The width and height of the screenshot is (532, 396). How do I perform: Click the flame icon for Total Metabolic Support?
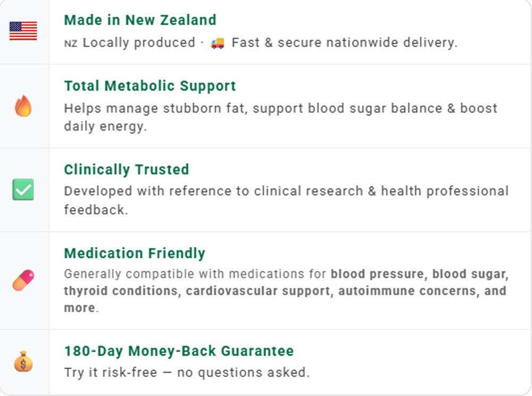coord(23,106)
